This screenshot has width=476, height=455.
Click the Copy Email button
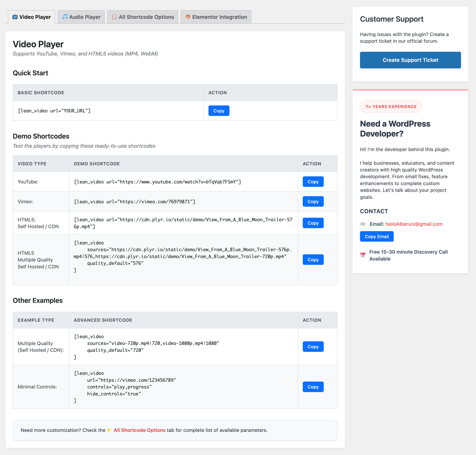pos(376,236)
